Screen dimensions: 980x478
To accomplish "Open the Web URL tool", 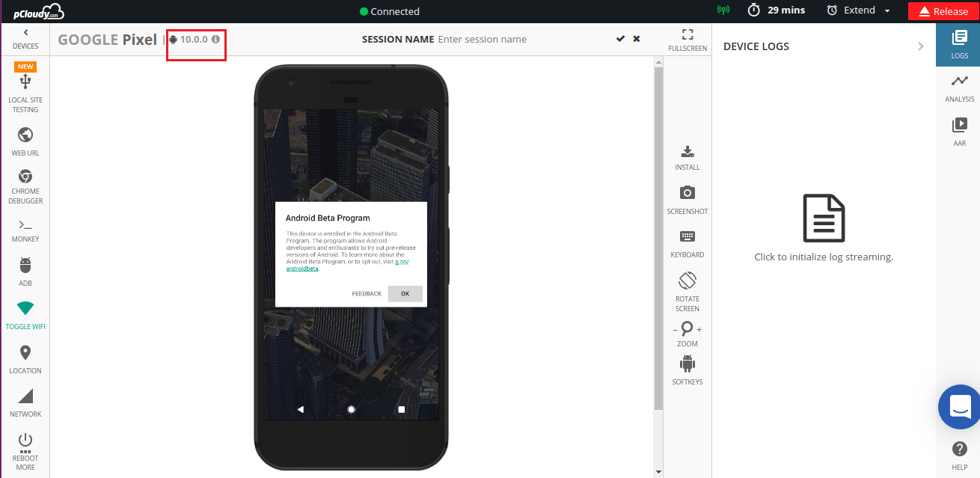I will pyautogui.click(x=25, y=141).
